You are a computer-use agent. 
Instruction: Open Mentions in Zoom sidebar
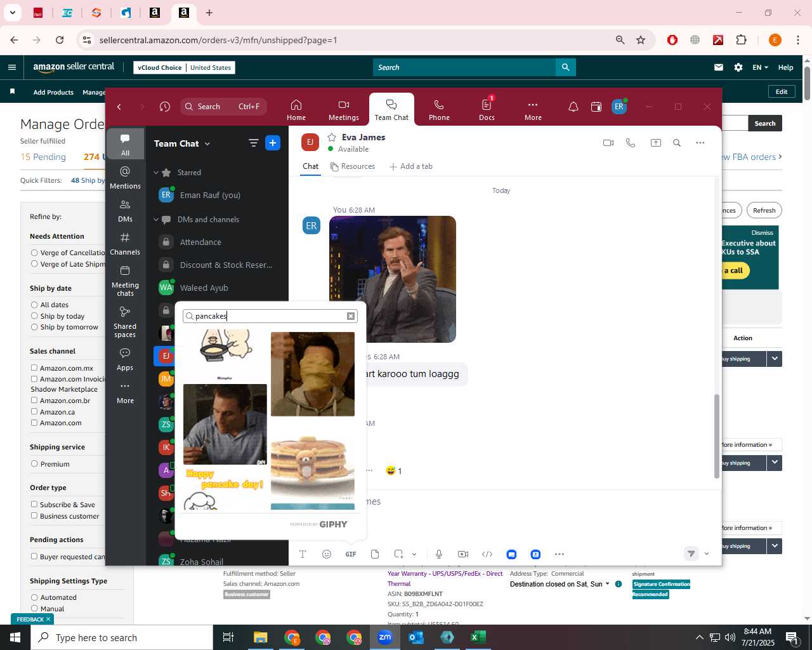click(x=125, y=178)
